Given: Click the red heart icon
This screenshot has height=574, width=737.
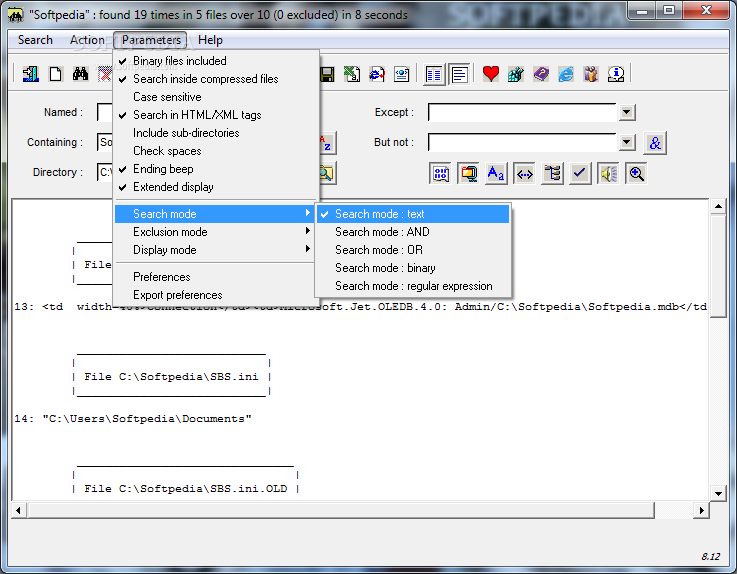Looking at the screenshot, I should pyautogui.click(x=491, y=74).
